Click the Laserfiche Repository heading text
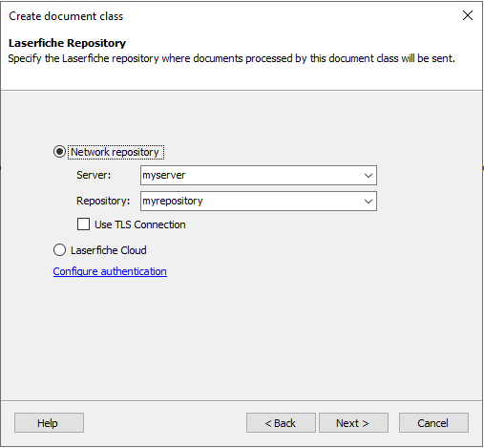 [67, 43]
